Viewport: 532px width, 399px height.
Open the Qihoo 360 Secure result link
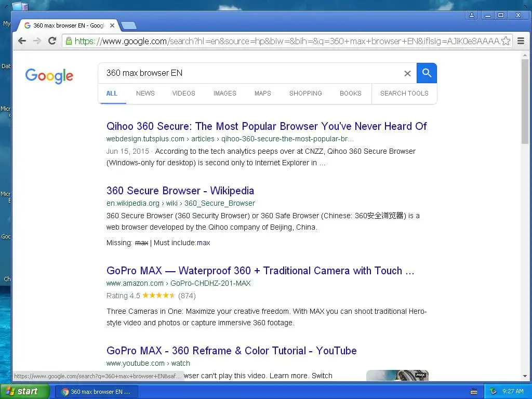[x=267, y=126]
